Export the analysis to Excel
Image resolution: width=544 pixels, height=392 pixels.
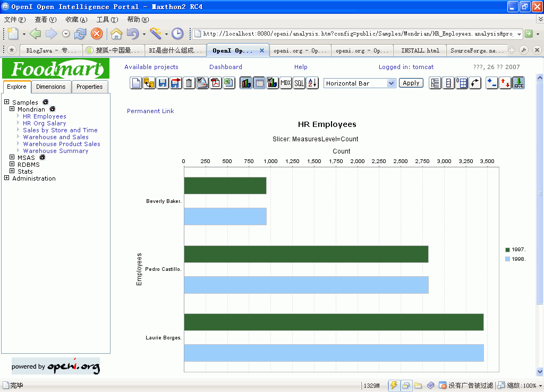(x=228, y=83)
